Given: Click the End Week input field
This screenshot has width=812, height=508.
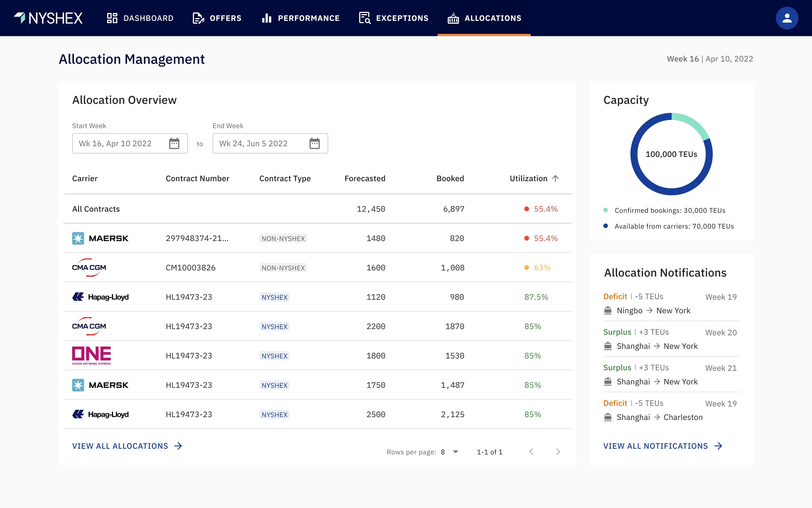Looking at the screenshot, I should click(270, 143).
